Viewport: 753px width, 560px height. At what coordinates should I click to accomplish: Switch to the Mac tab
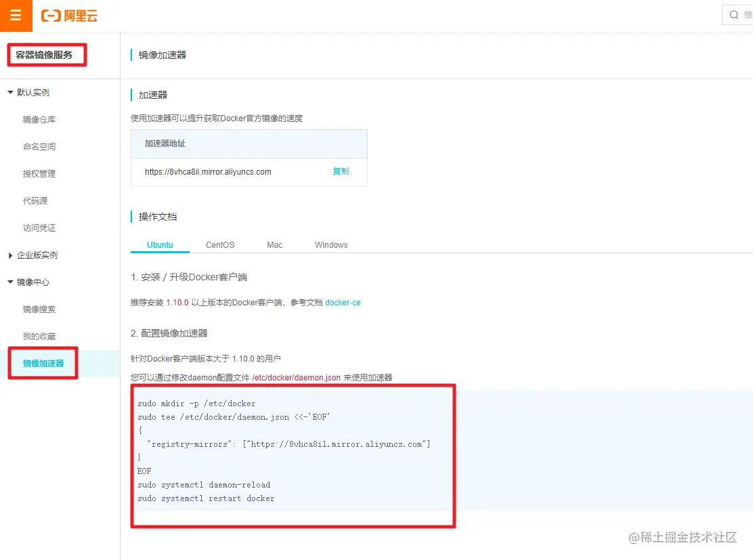pyautogui.click(x=275, y=245)
